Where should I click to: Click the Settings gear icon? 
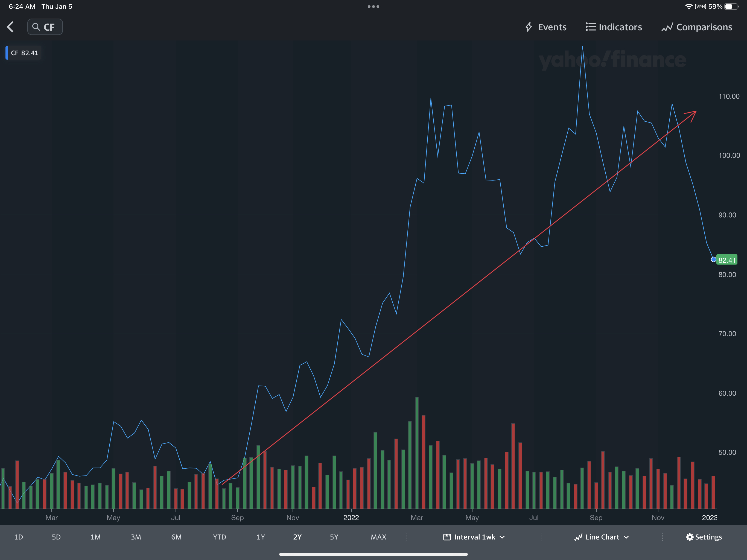pos(690,537)
